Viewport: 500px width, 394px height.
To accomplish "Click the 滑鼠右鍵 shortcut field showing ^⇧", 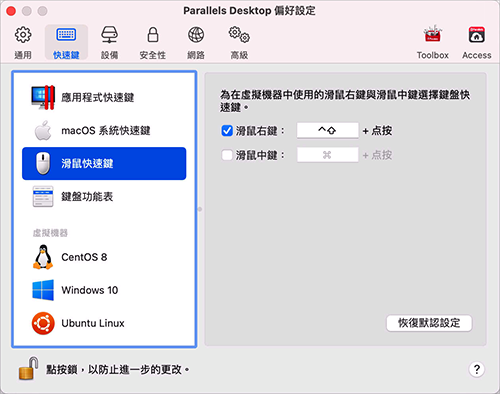I will click(x=328, y=130).
